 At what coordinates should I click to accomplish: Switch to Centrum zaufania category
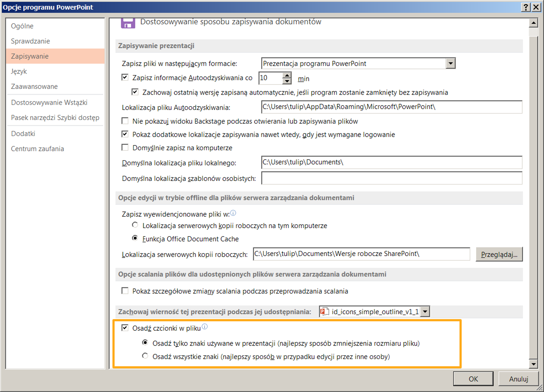[37, 149]
